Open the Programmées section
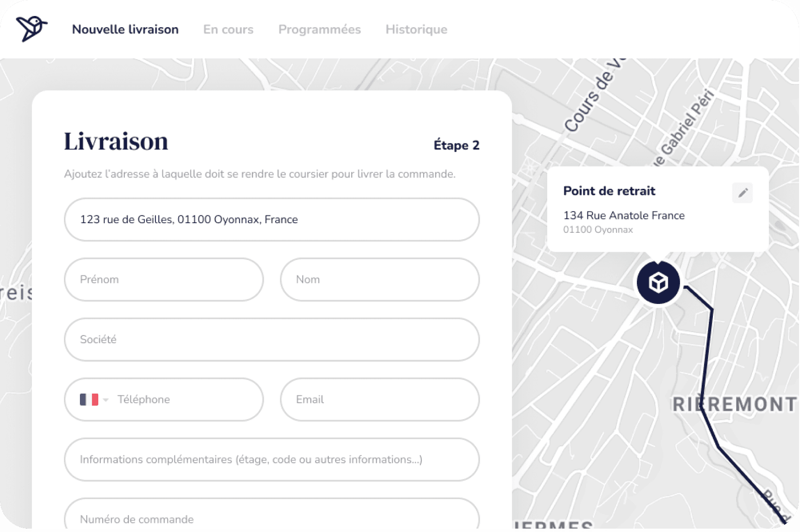The width and height of the screenshot is (800, 532). pyautogui.click(x=320, y=30)
